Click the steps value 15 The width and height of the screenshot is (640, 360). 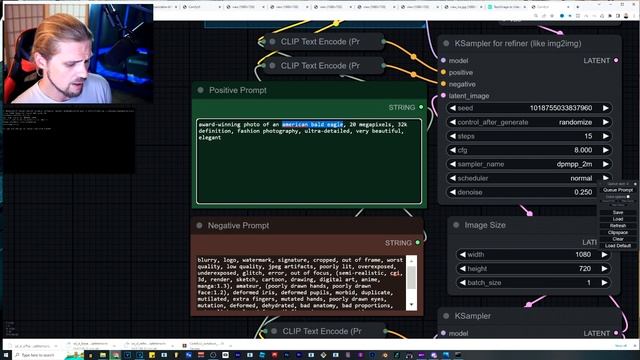pyautogui.click(x=588, y=136)
